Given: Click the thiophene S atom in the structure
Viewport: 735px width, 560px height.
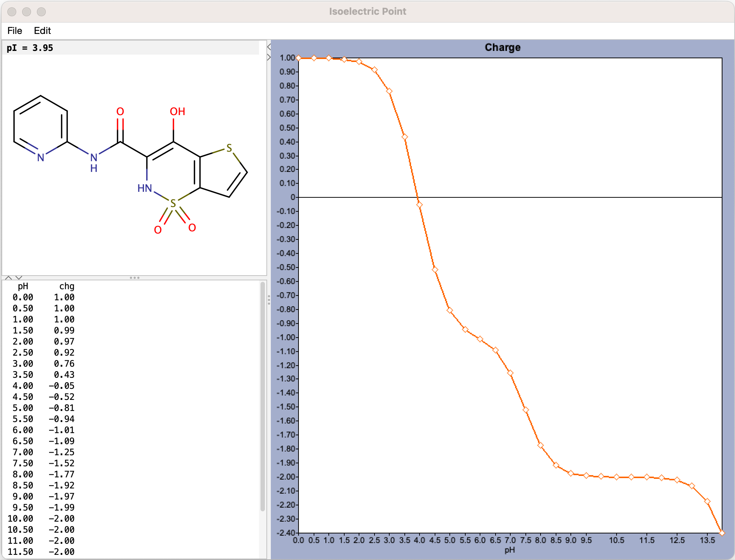Looking at the screenshot, I should point(229,148).
